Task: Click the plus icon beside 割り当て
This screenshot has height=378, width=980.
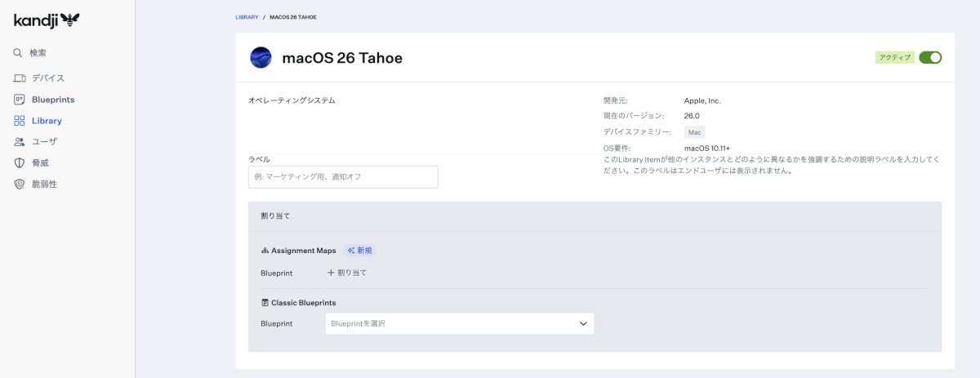Action: click(331, 273)
